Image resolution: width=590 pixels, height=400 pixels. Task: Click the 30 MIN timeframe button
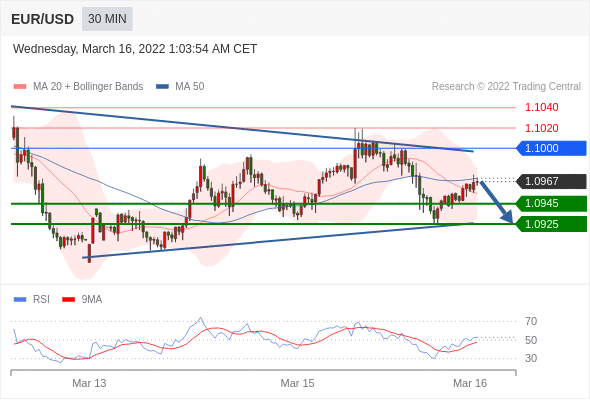point(107,19)
